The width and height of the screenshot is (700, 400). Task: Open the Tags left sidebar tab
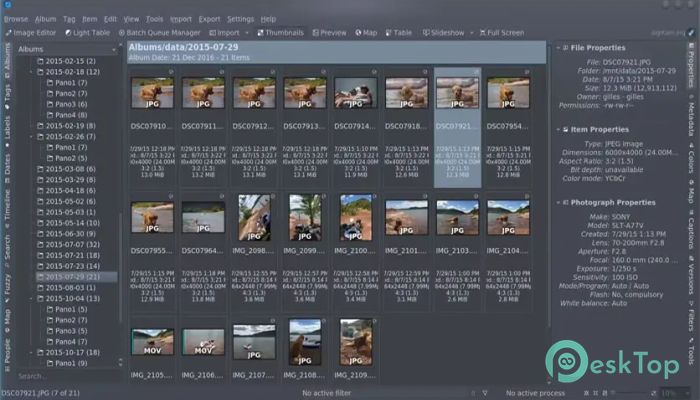point(8,96)
